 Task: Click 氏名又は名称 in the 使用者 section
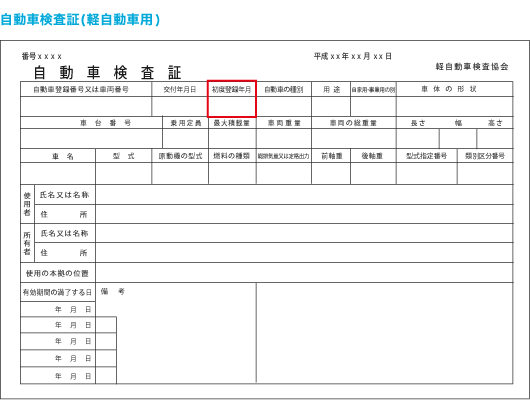tap(64, 195)
